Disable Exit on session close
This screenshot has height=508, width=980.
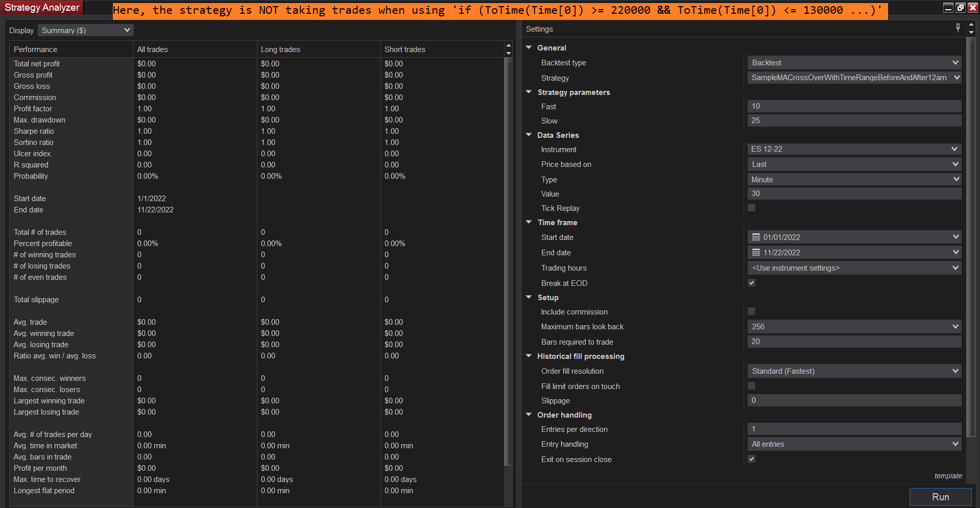tap(751, 458)
